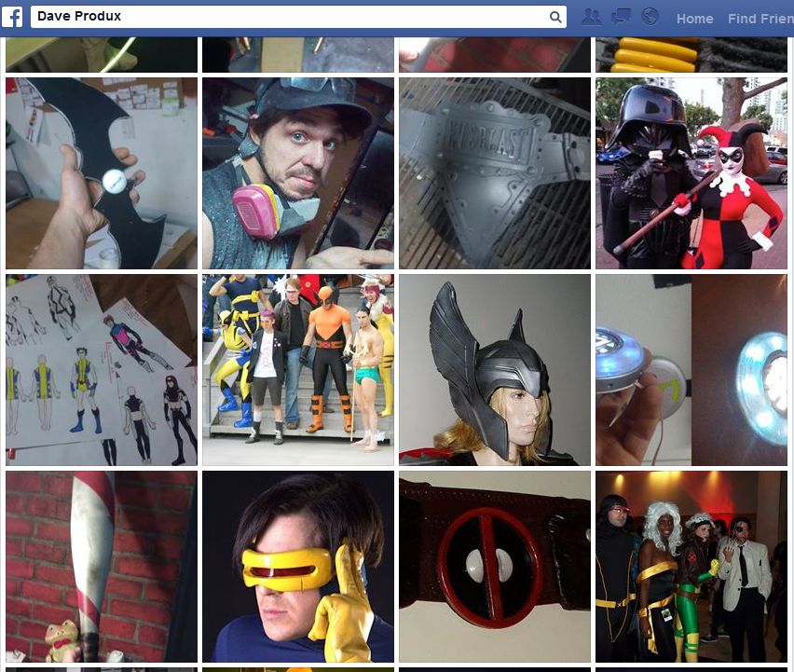Open the Cyclops yellow visor photo
Screen dimensions: 794x672
click(x=298, y=567)
